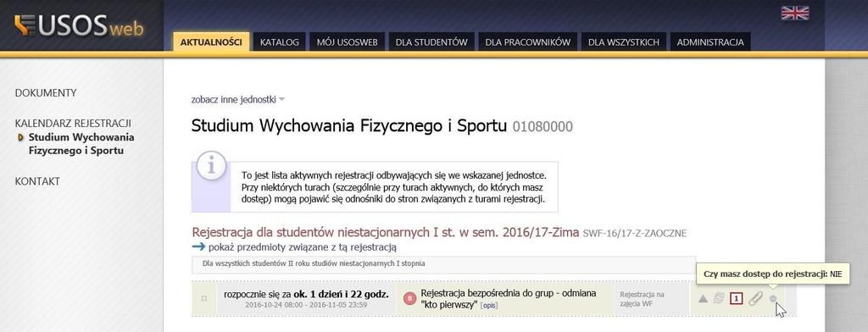Open the AKTUALNOŚCI tab
The height and width of the screenshot is (332, 868).
(x=211, y=42)
